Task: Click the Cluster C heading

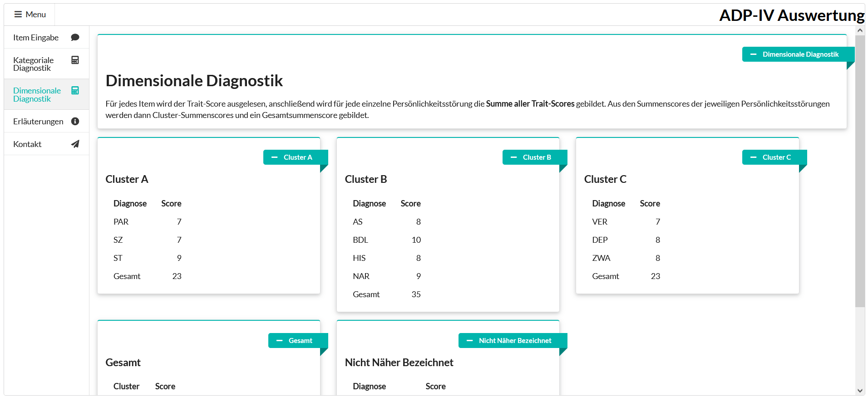Action: (605, 179)
